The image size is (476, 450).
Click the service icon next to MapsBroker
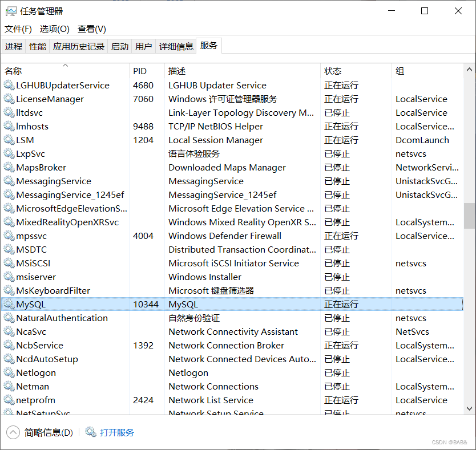pyautogui.click(x=9, y=167)
